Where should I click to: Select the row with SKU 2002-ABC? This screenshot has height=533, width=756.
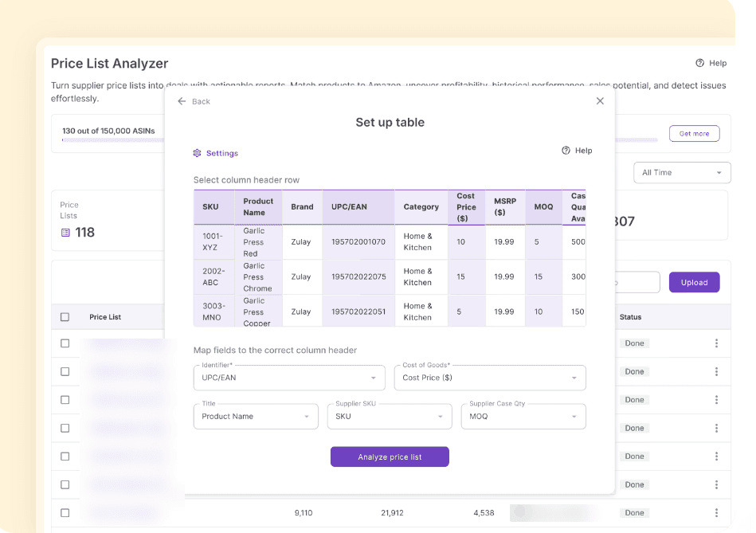point(390,277)
